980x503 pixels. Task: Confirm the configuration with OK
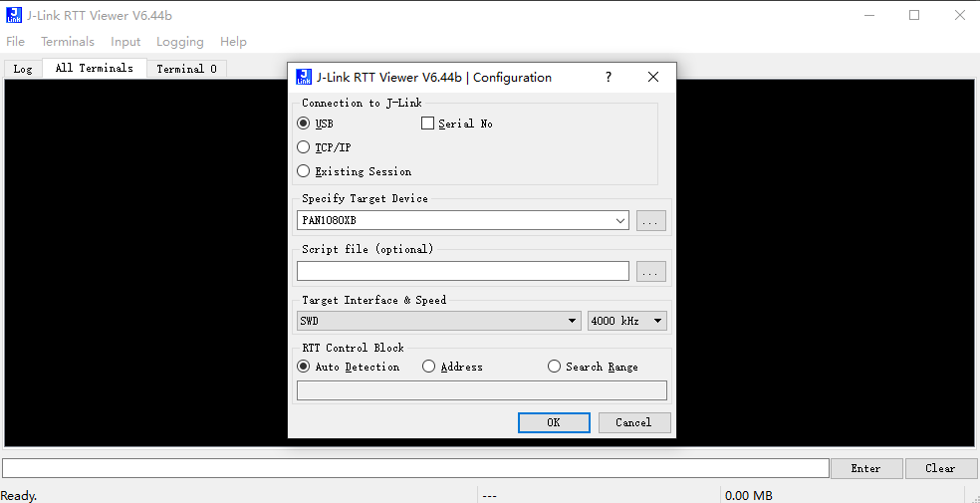pos(554,422)
